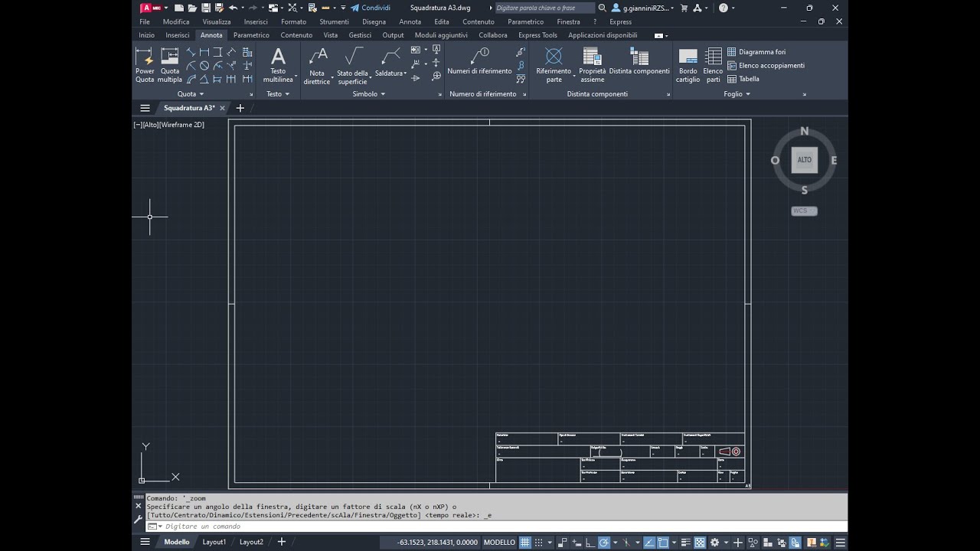980x551 pixels.
Task: Click the save diskette icon
Action: coord(205,8)
